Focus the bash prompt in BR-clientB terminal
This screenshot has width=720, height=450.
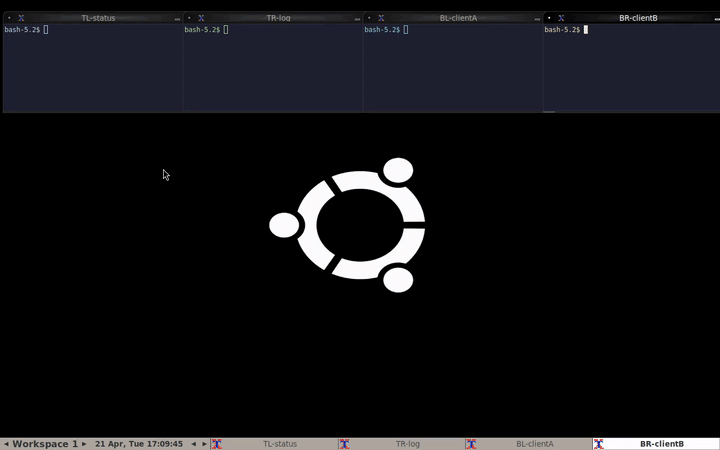(562, 30)
